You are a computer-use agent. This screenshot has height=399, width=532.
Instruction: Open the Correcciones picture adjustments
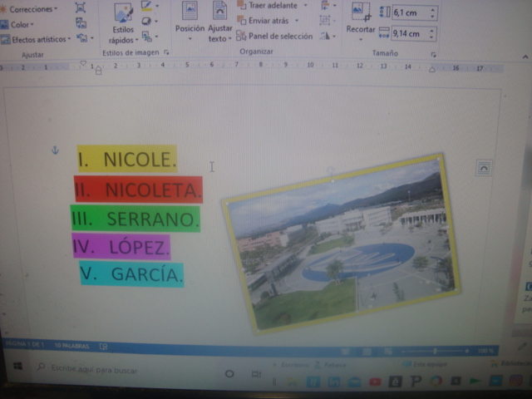point(29,9)
